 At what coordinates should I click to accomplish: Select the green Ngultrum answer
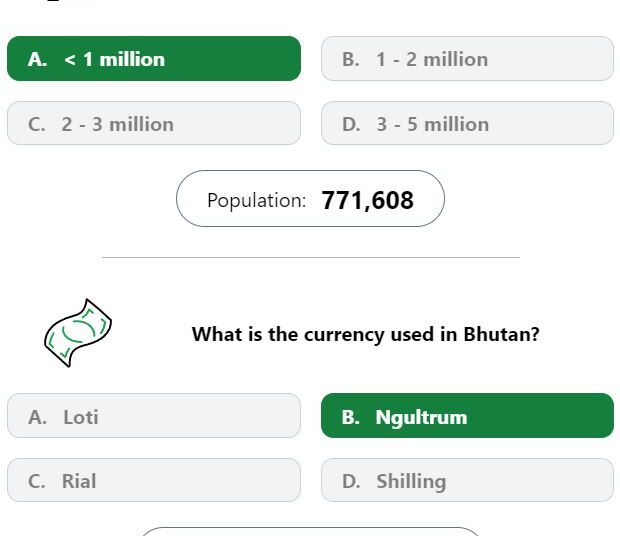467,415
